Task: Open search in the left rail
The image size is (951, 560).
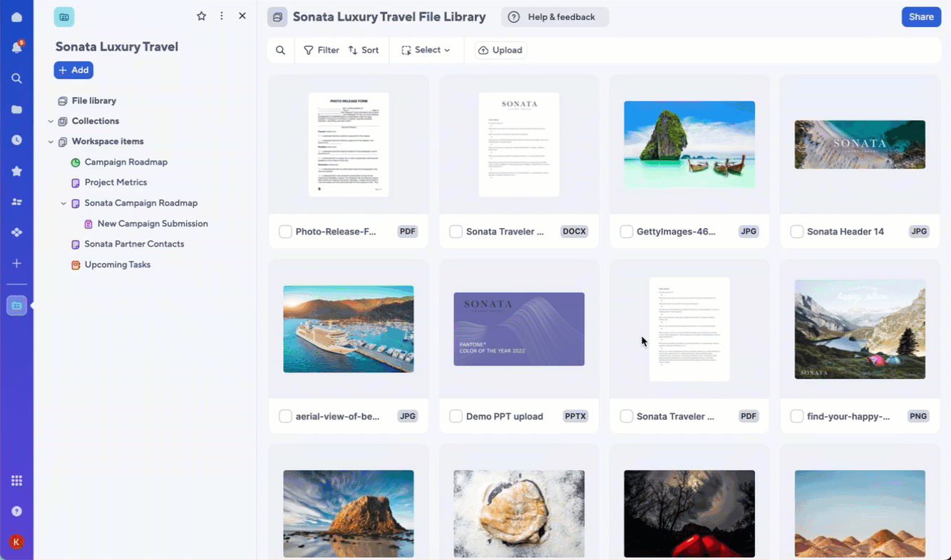Action: click(x=16, y=78)
